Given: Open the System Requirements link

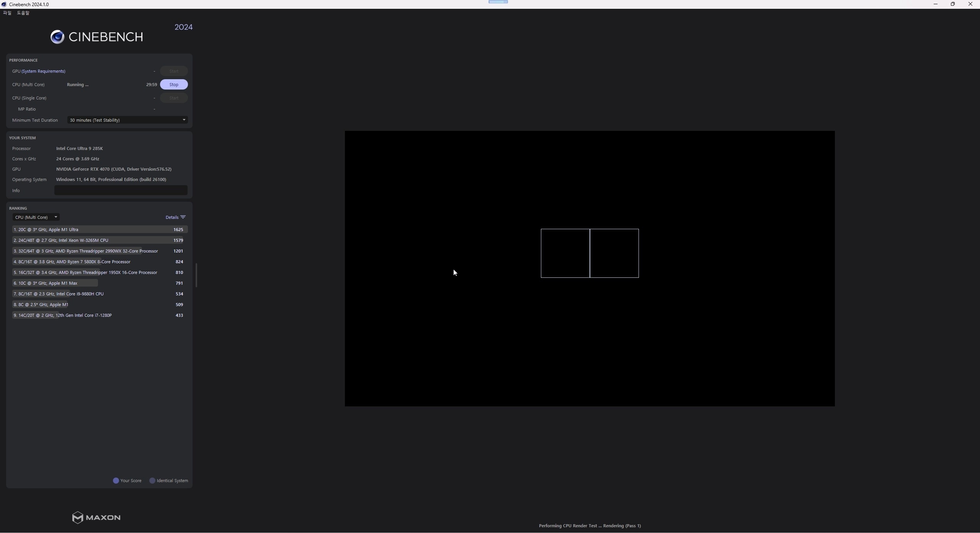Looking at the screenshot, I should (43, 71).
